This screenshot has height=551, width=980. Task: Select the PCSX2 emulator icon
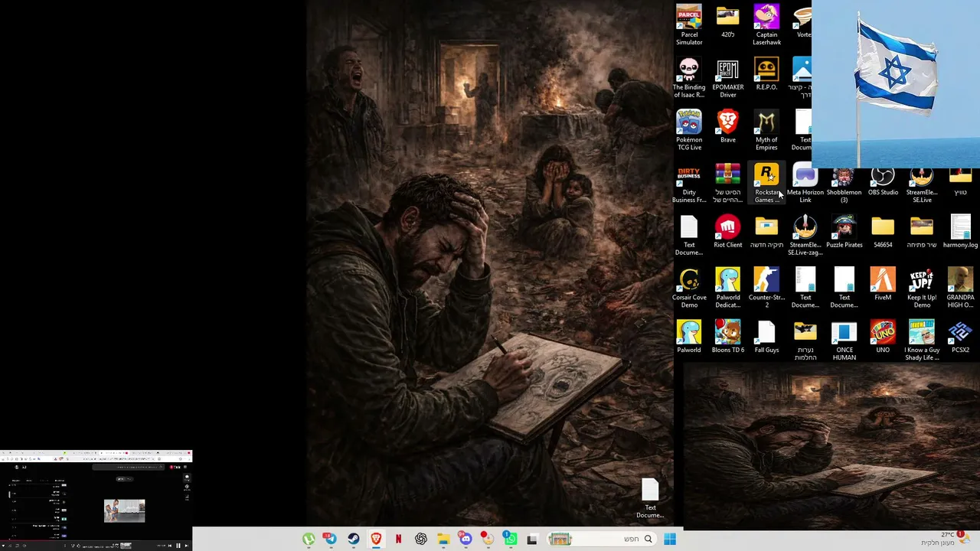click(960, 337)
